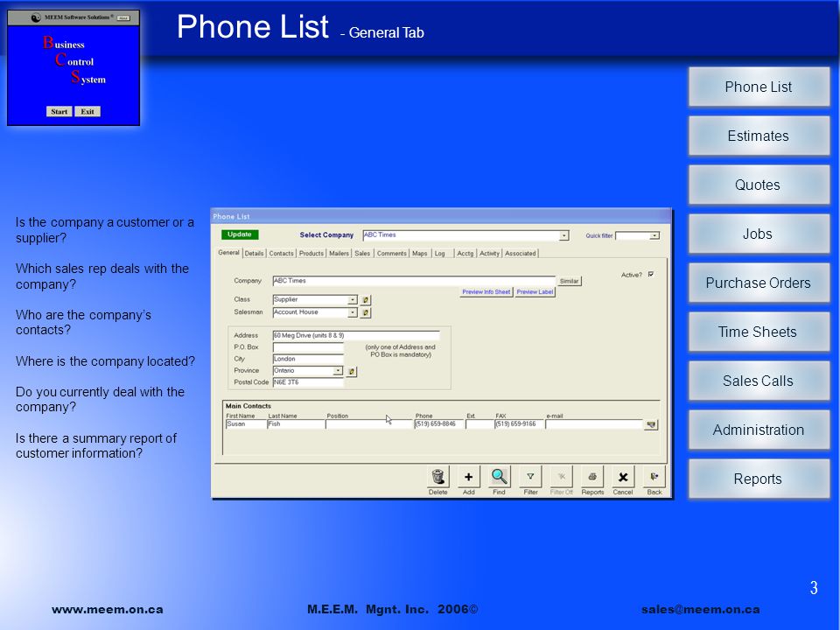The image size is (840, 630).
Task: Click Preview Info Sheet button
Action: coord(486,292)
